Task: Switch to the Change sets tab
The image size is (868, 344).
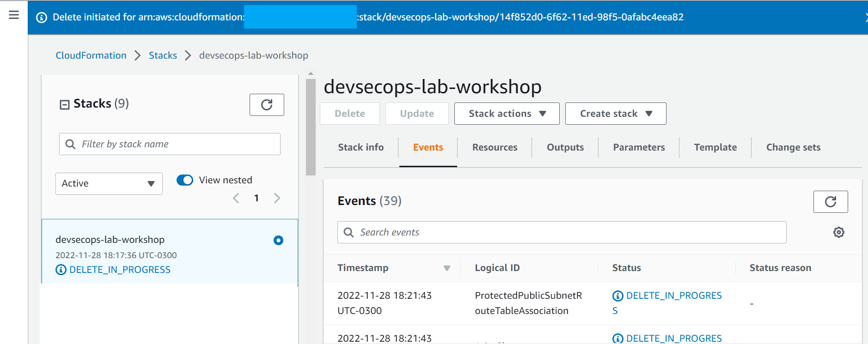Action: coord(794,147)
